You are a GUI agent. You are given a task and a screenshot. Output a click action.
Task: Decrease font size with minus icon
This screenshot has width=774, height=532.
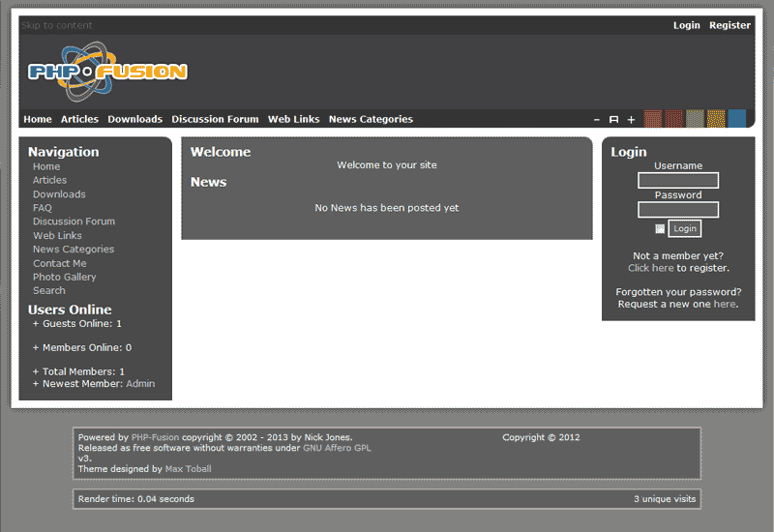(597, 120)
